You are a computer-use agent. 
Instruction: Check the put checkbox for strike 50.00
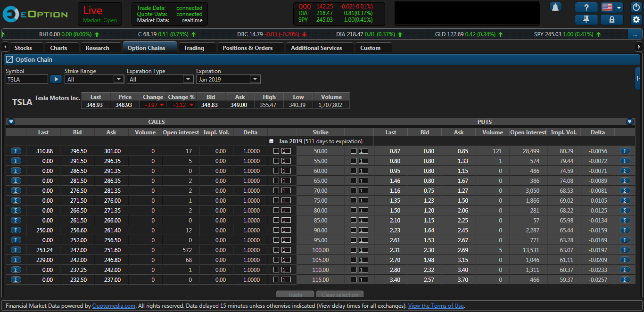pyautogui.click(x=354, y=151)
